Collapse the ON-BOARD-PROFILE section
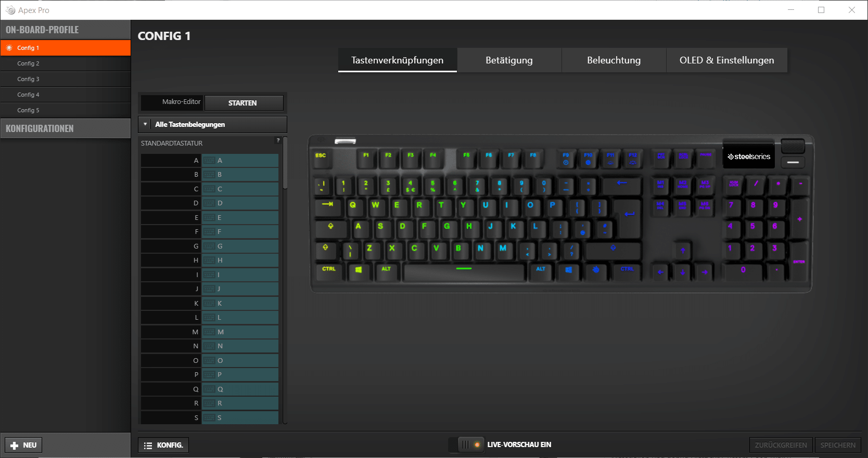Screen dimensions: 868x458 pos(65,30)
